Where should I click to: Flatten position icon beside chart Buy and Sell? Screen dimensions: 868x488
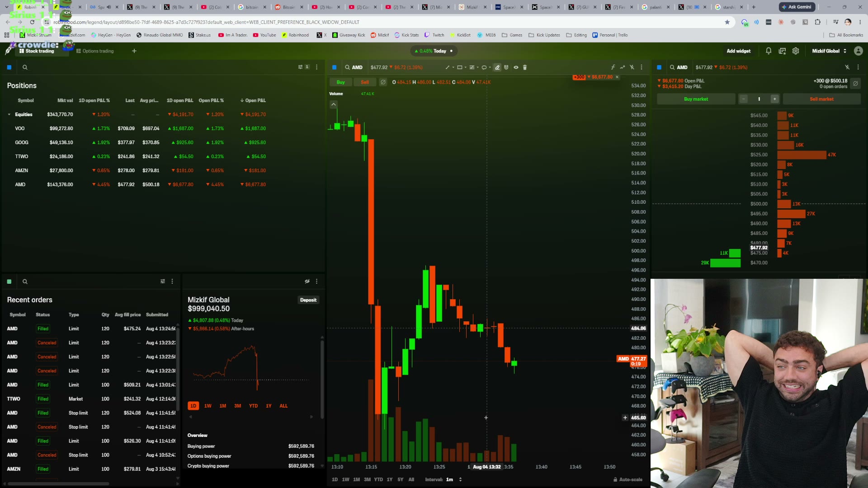click(383, 82)
